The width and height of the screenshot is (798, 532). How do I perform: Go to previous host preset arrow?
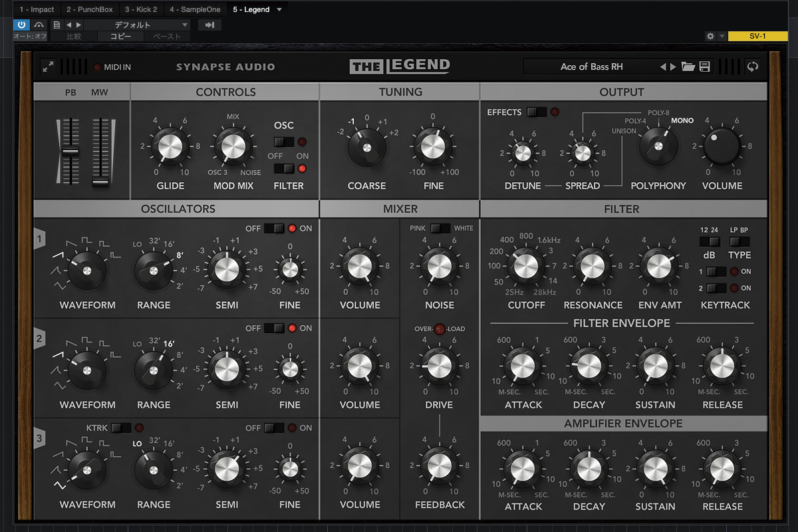click(68, 25)
